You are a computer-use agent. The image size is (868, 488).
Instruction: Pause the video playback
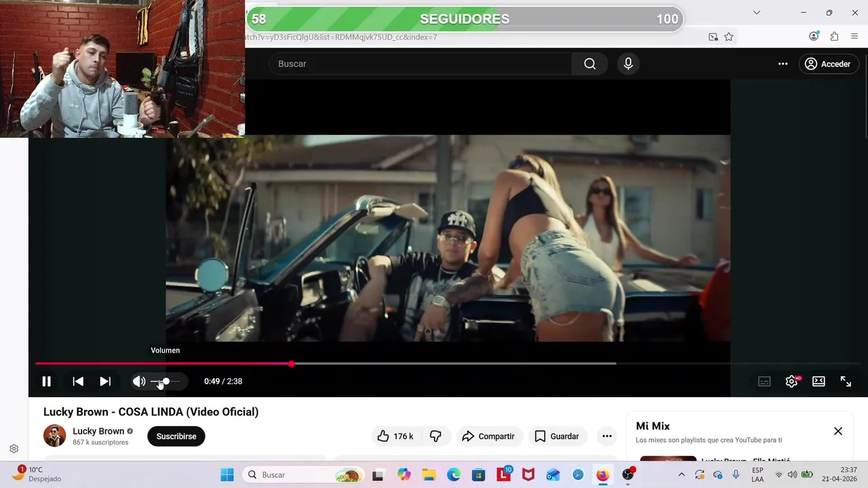(46, 382)
